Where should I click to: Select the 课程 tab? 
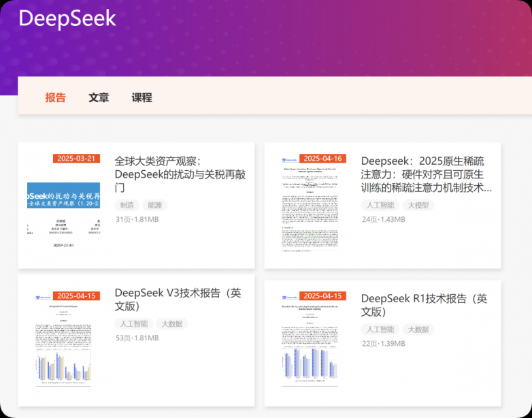click(142, 97)
